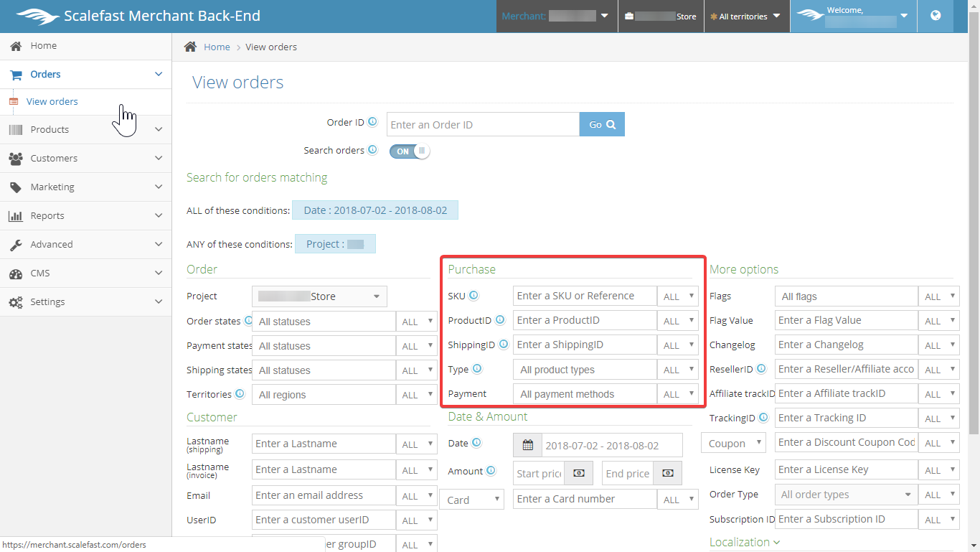Click info icon next to SKU label
Screen dimensions: 980x552
tap(473, 295)
